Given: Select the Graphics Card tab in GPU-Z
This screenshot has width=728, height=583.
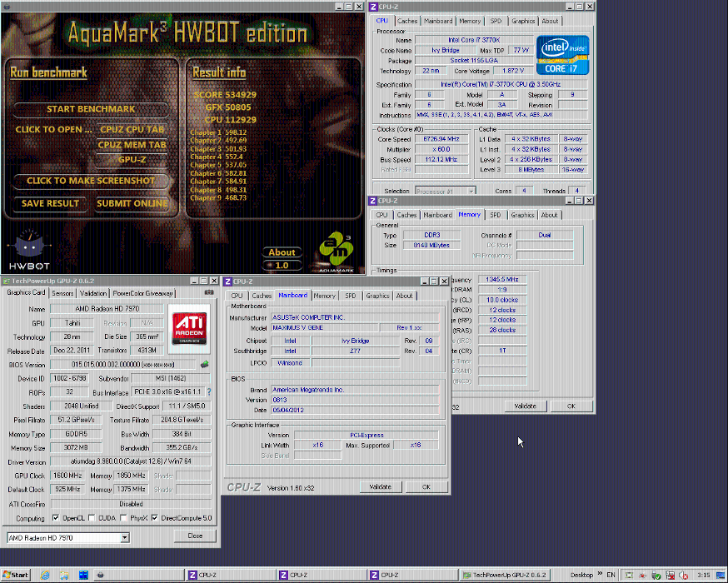Looking at the screenshot, I should pyautogui.click(x=26, y=292).
